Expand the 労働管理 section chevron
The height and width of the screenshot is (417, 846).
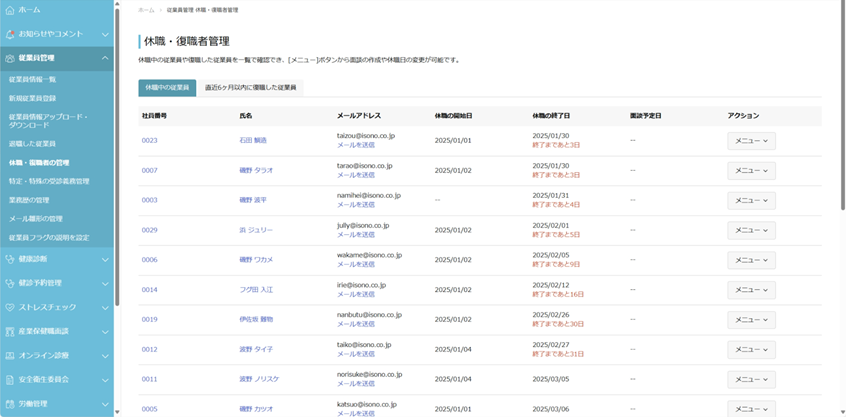pos(105,404)
